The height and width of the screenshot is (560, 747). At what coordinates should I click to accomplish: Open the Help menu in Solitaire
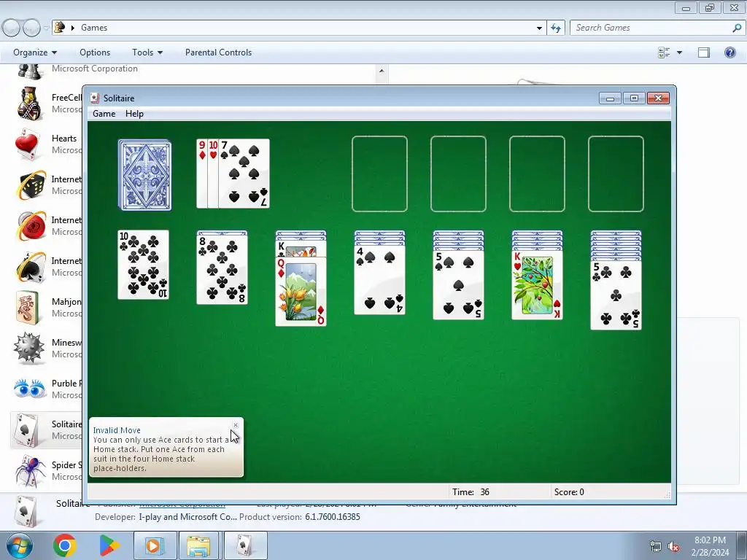[134, 113]
